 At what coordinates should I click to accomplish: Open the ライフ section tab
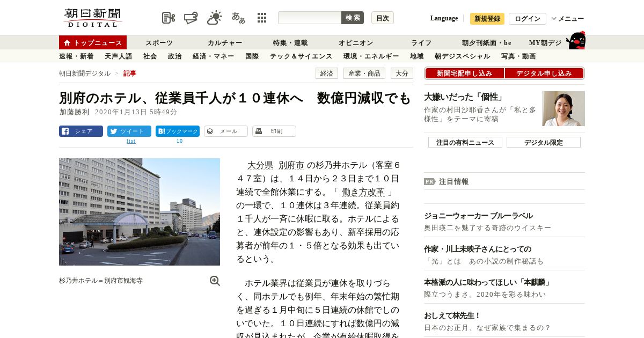coord(421,42)
